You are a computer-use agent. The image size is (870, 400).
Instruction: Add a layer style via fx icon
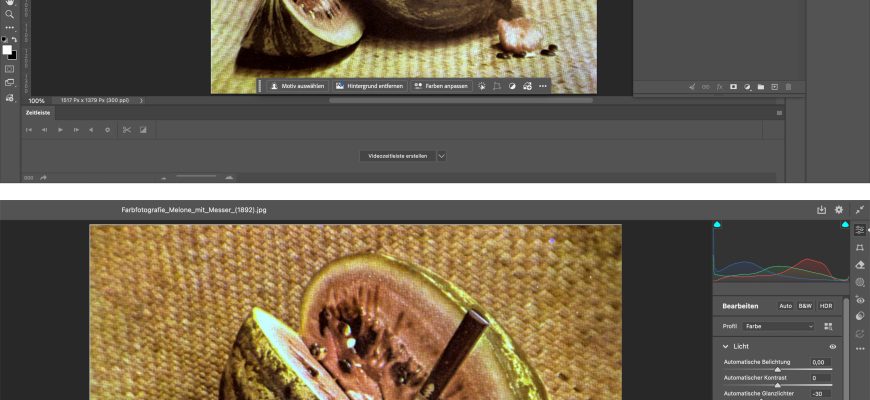[x=720, y=87]
